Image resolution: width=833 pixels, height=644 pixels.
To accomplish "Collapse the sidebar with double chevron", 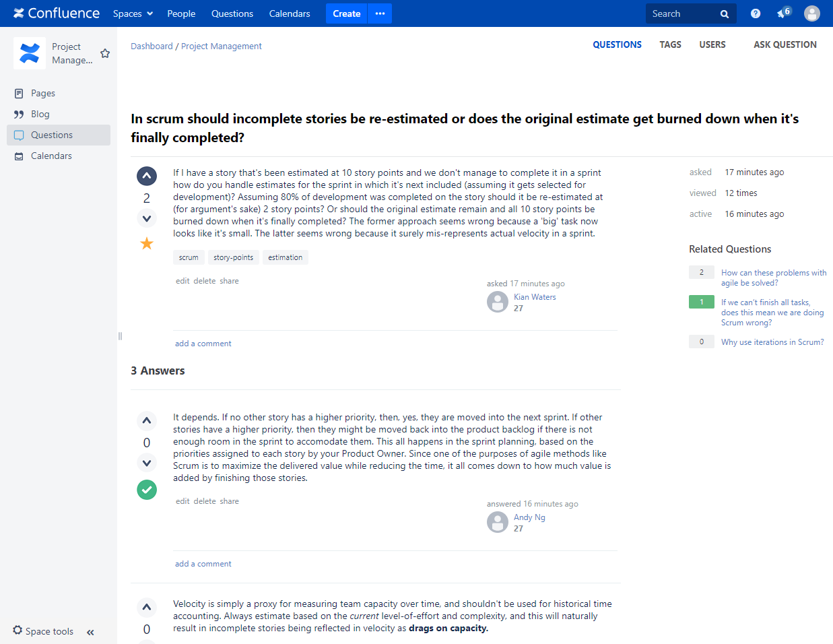I will pos(90,632).
